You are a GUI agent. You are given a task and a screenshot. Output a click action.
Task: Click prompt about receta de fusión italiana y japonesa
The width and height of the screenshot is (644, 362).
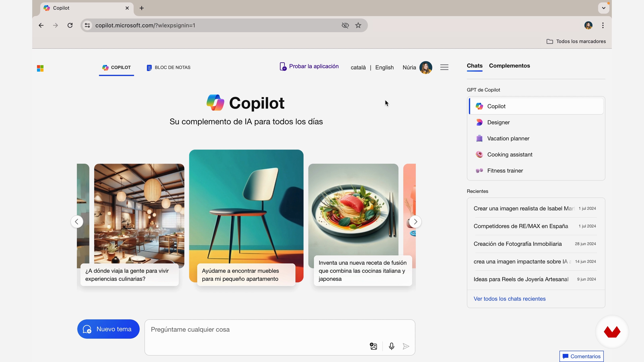click(363, 271)
